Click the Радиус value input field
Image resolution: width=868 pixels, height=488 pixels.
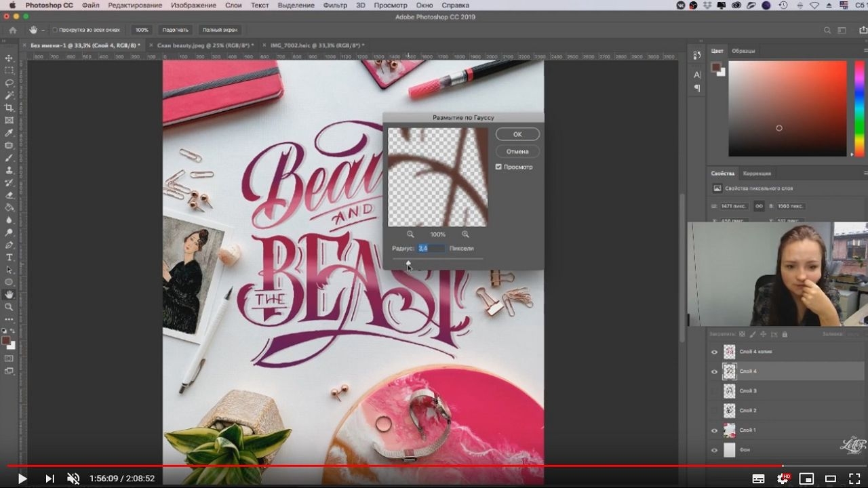click(431, 249)
